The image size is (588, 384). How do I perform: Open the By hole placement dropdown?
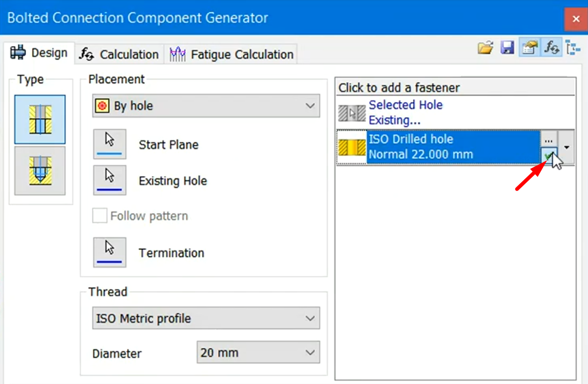206,106
